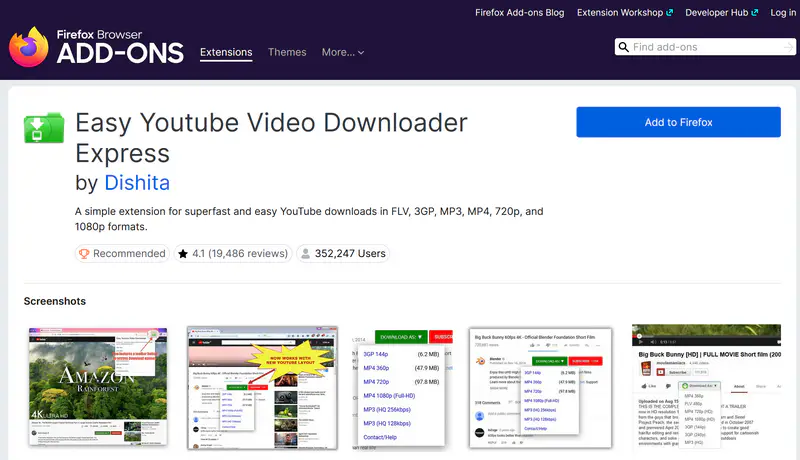This screenshot has height=460, width=800.
Task: Click external link icon beside Developer Hub
Action: [x=755, y=13]
